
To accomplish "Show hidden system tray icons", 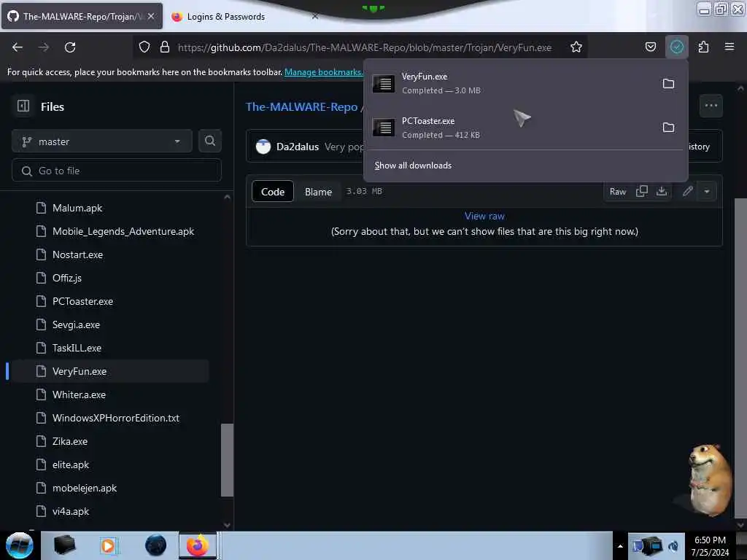I will 620,546.
